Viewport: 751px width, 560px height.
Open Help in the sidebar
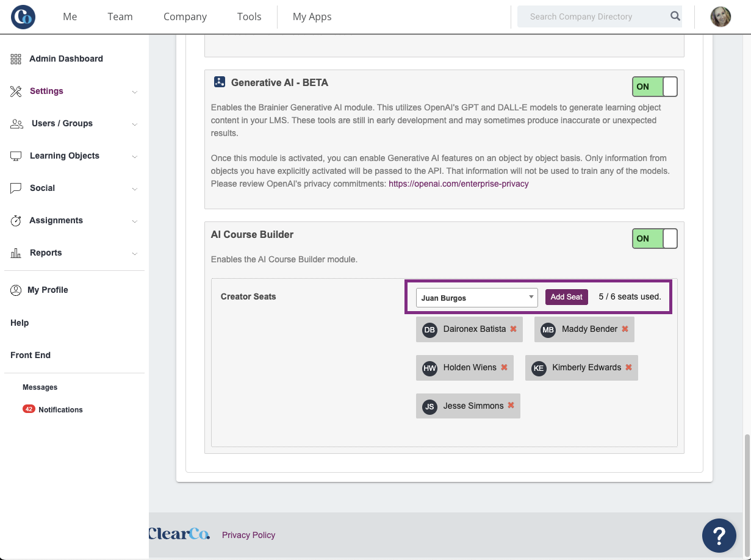click(x=20, y=323)
